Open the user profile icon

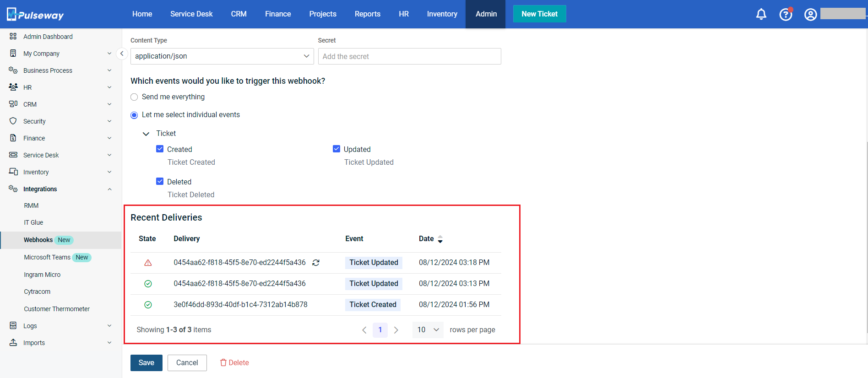pos(810,15)
